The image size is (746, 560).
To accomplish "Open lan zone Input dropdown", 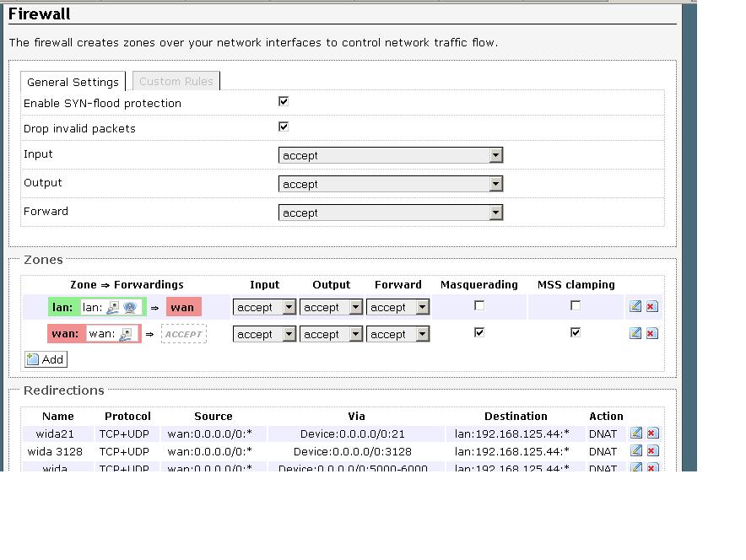I will point(264,307).
